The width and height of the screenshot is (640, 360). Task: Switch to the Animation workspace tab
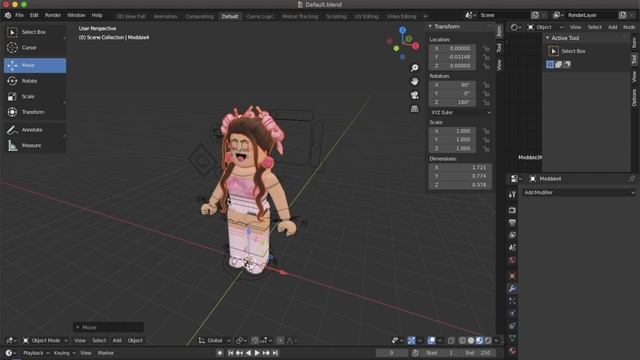pos(165,16)
